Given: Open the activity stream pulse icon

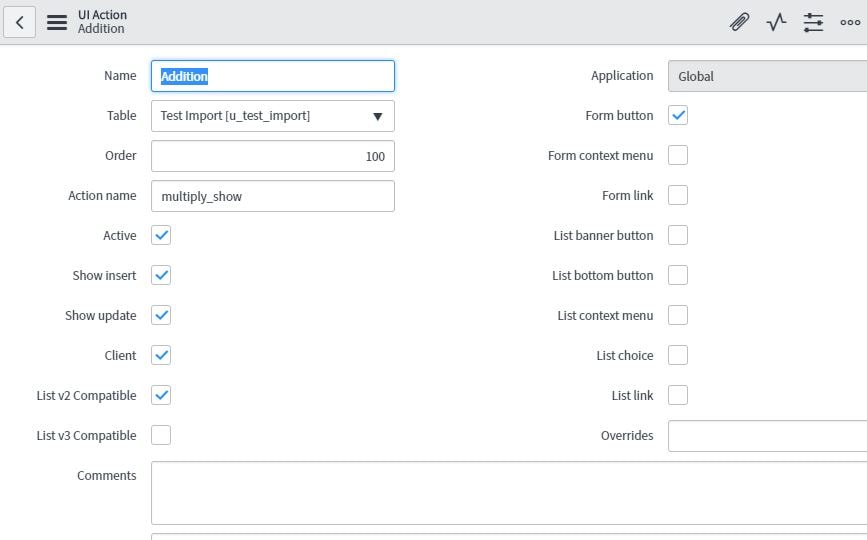Looking at the screenshot, I should click(776, 22).
